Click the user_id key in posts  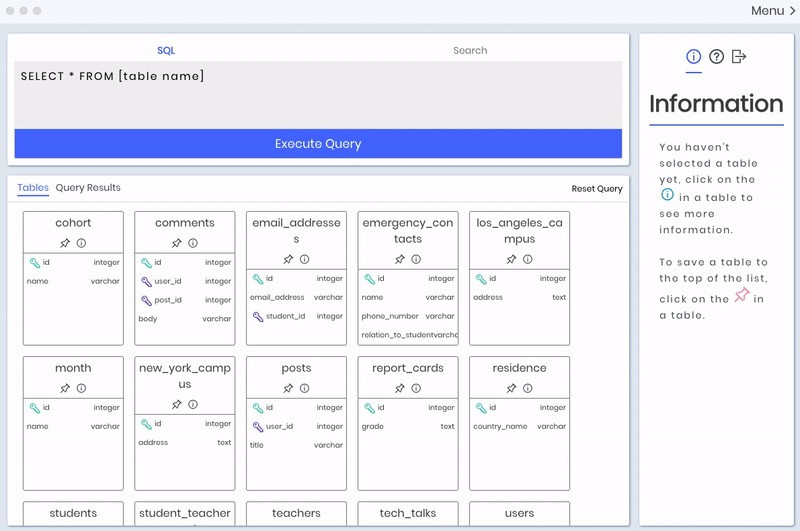296,426
